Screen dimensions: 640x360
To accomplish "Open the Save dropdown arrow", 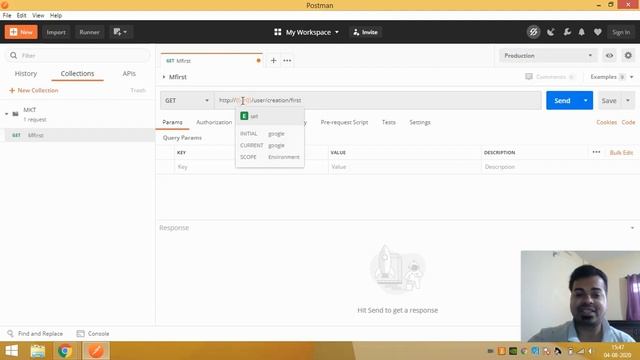I will tap(628, 100).
